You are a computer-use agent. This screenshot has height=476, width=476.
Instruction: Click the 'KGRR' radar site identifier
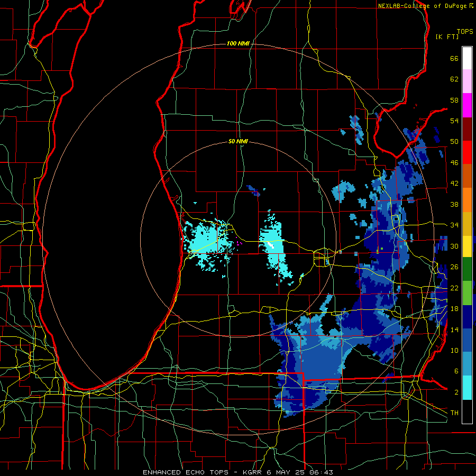[253, 472]
